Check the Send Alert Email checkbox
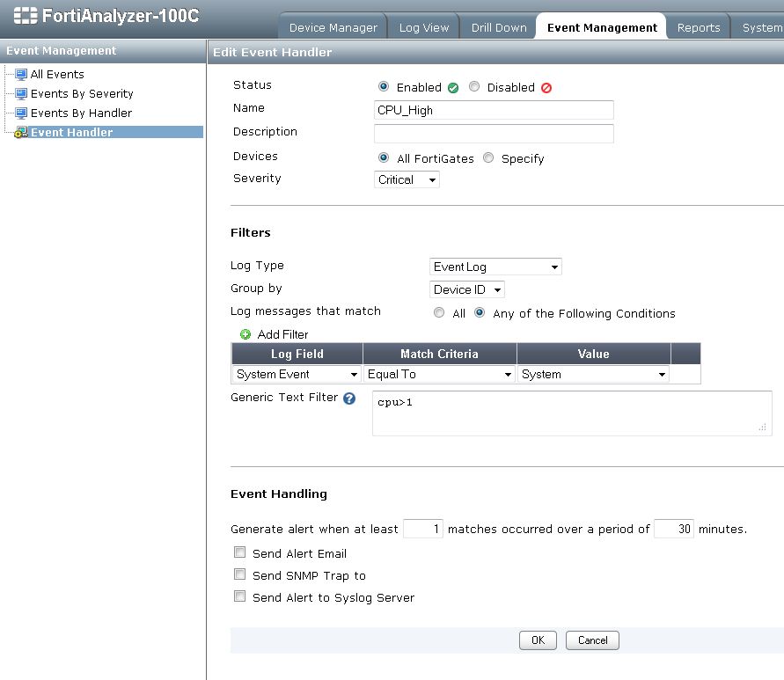 click(x=240, y=552)
